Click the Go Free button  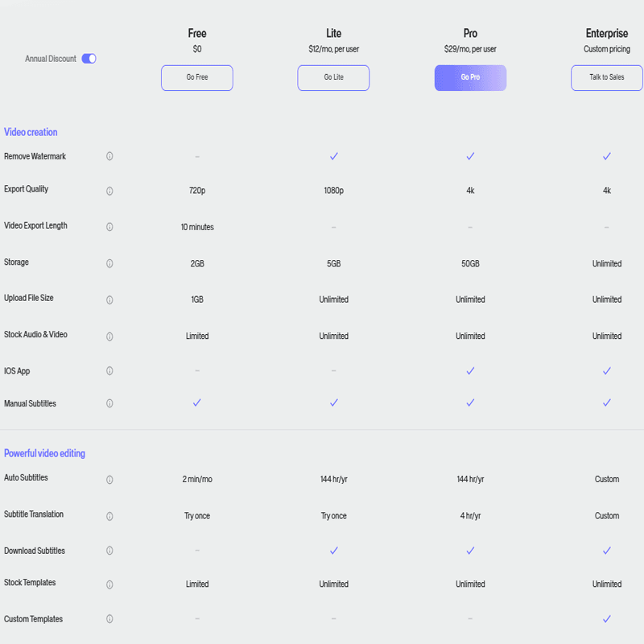tap(197, 78)
